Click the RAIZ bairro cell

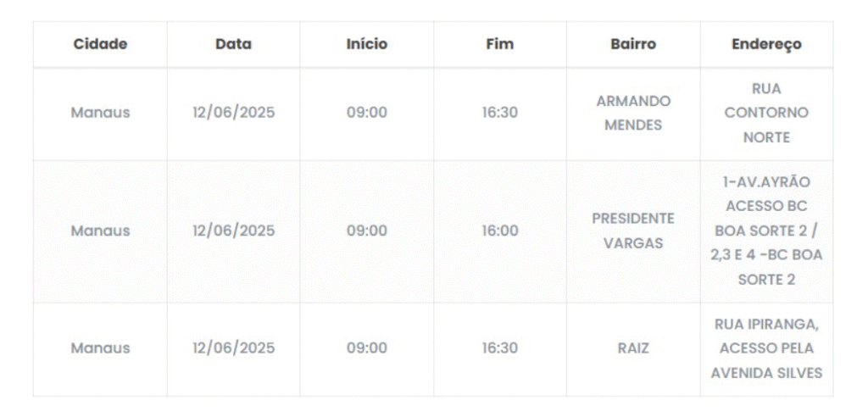633,348
